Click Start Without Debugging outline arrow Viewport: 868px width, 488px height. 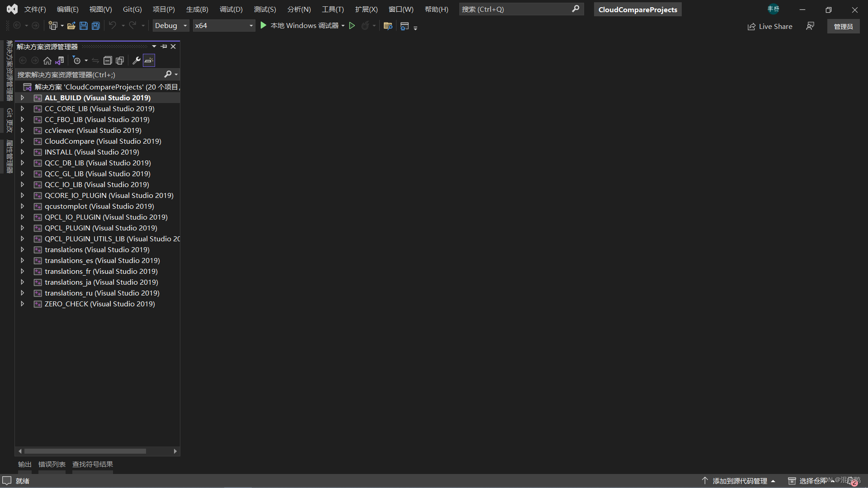(x=352, y=26)
